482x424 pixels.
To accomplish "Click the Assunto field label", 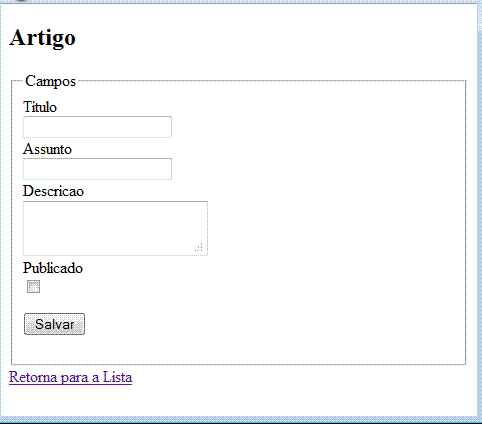I will click(47, 149).
